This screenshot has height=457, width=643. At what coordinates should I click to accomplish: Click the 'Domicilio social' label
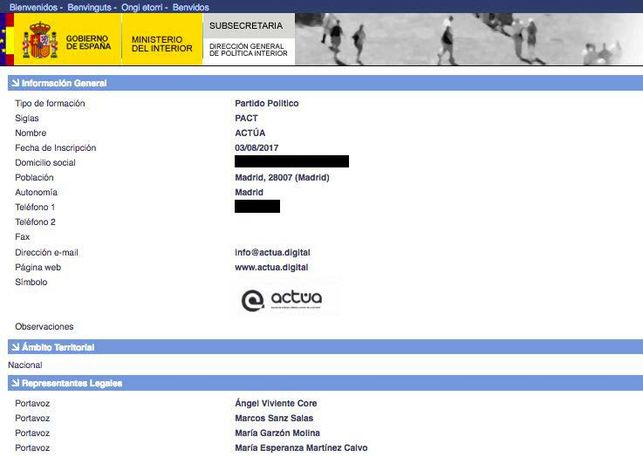click(x=45, y=162)
